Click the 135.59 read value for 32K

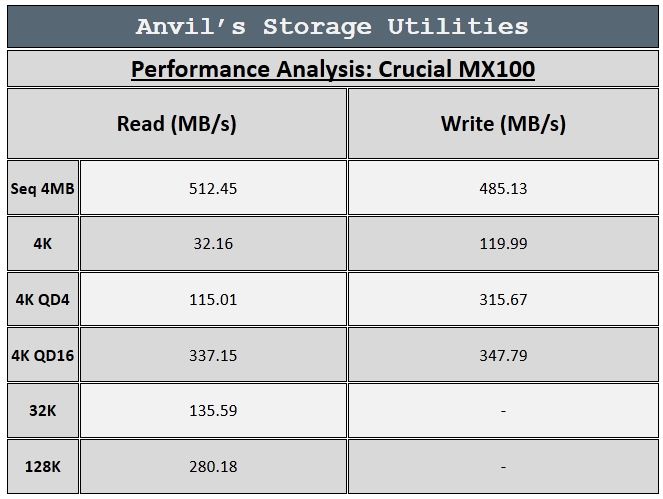tap(213, 410)
